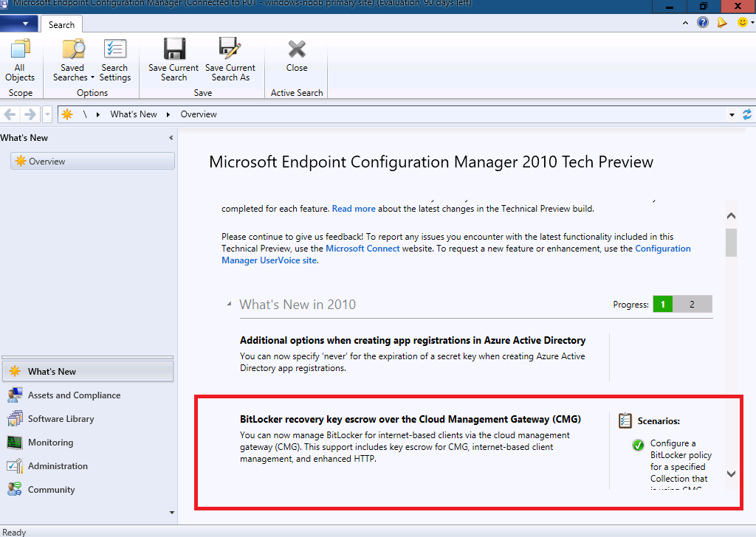Click the address bar sun icon
The height and width of the screenshot is (537, 756).
(67, 114)
